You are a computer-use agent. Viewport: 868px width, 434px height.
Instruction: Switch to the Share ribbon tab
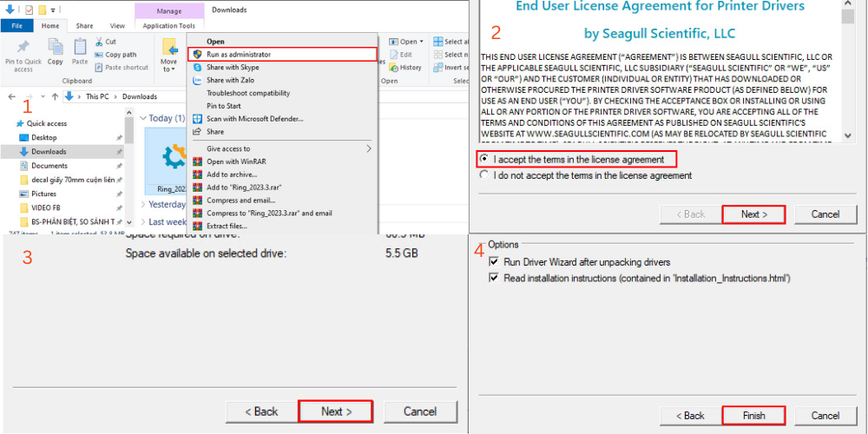click(85, 25)
